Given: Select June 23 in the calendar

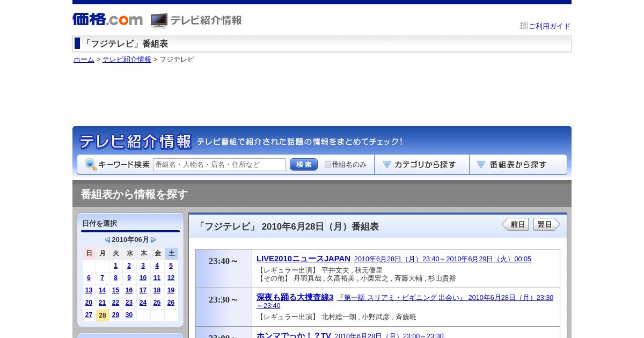Looking at the screenshot, I should click(129, 303).
